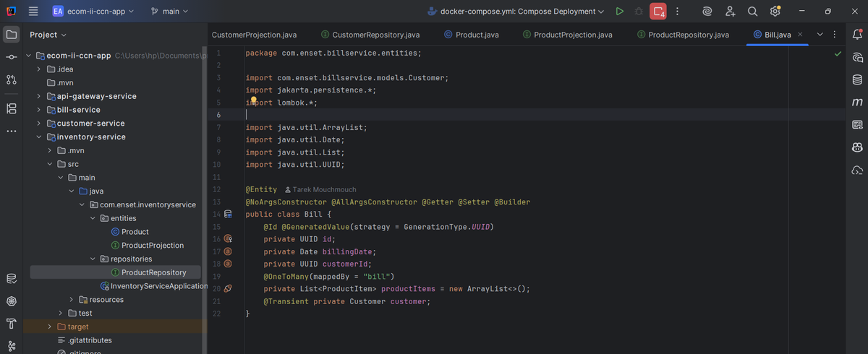Open the Project view selector dropdown
Viewport: 868px width, 354px height.
coord(48,35)
